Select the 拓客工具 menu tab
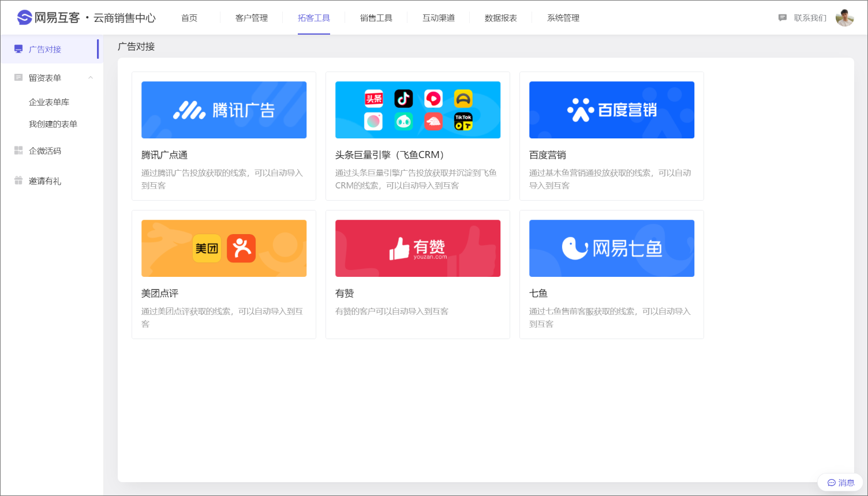The height and width of the screenshot is (496, 868). [314, 18]
